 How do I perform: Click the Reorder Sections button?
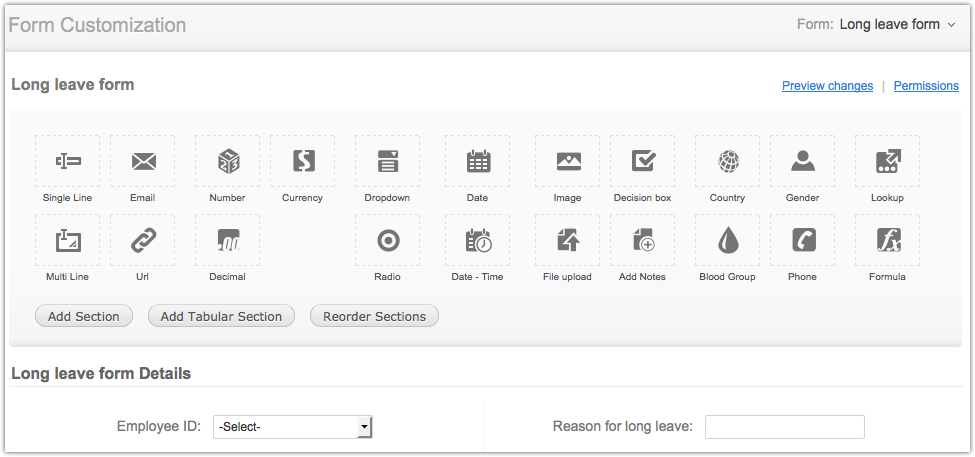(x=374, y=316)
